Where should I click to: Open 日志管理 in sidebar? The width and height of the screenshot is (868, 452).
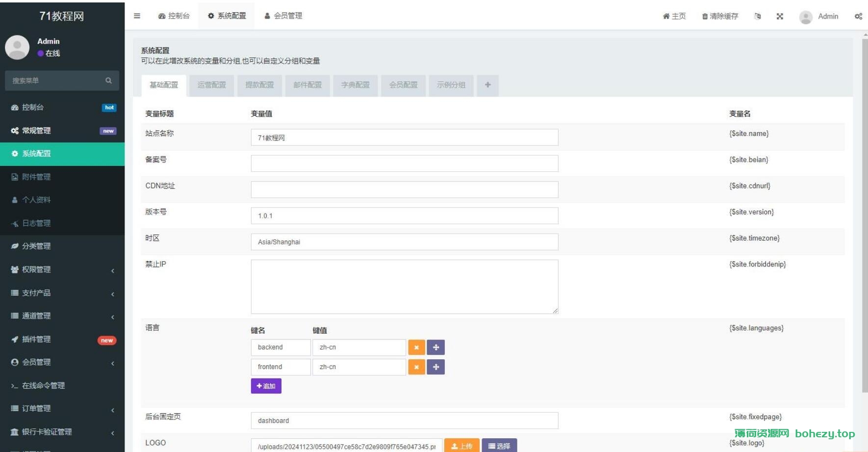coord(62,223)
